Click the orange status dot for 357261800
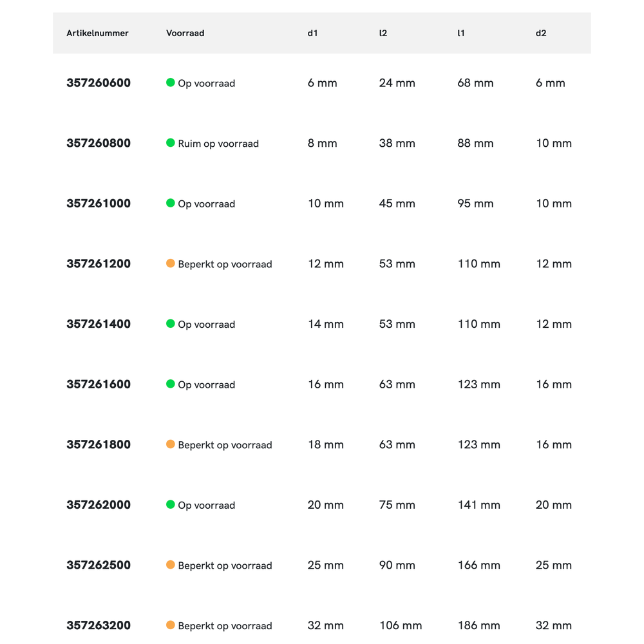 (171, 444)
